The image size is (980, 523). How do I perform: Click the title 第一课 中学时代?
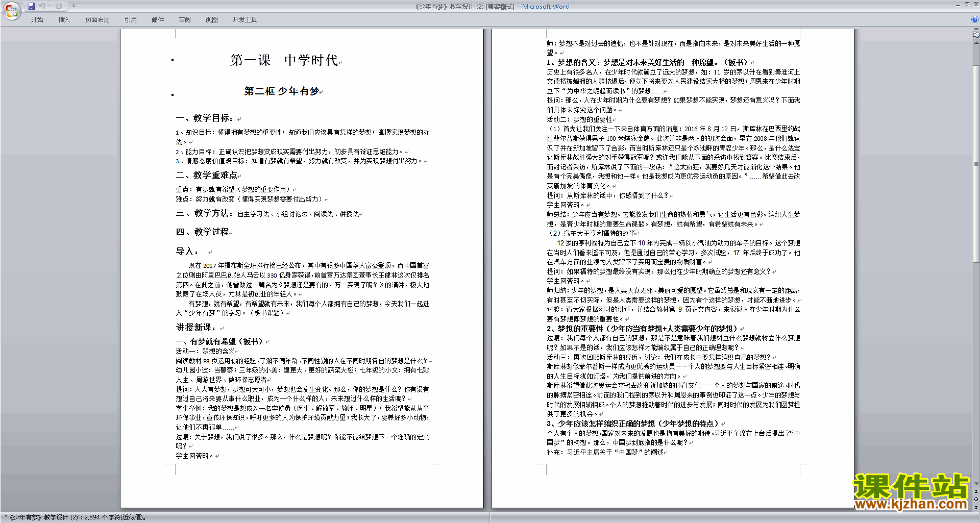[x=284, y=60]
